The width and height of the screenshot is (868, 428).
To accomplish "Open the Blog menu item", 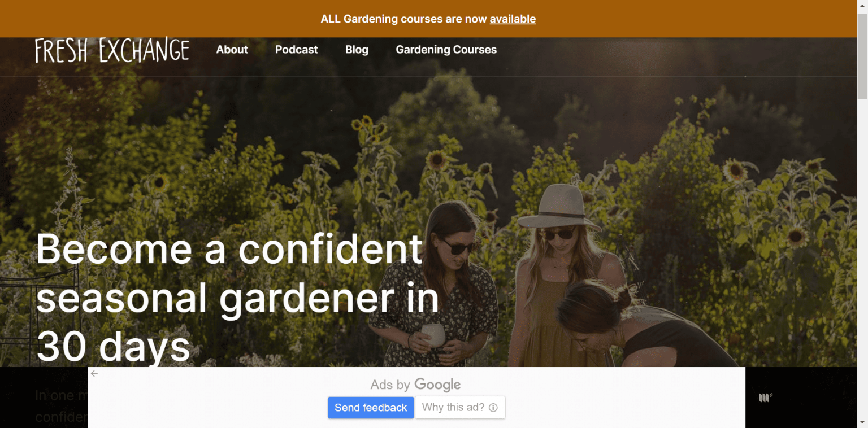I will point(357,50).
